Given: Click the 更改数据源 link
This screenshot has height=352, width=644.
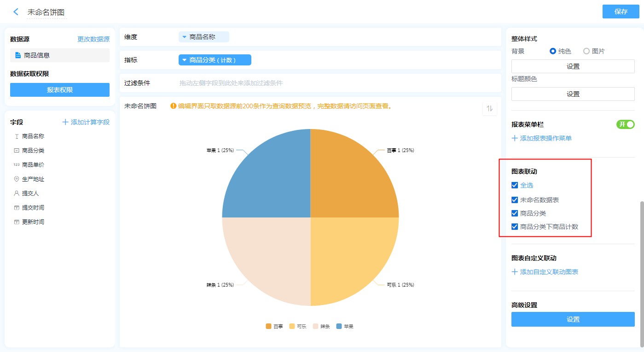Looking at the screenshot, I should (93, 40).
